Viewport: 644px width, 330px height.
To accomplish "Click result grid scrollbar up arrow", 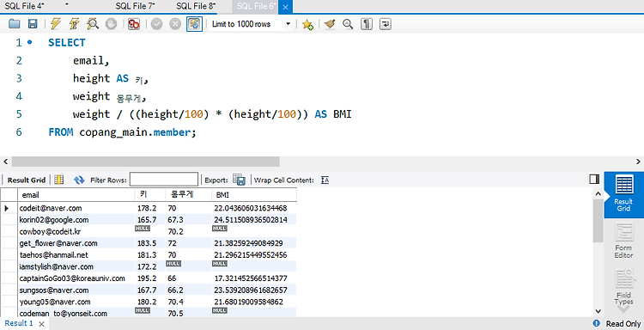I will [x=598, y=194].
